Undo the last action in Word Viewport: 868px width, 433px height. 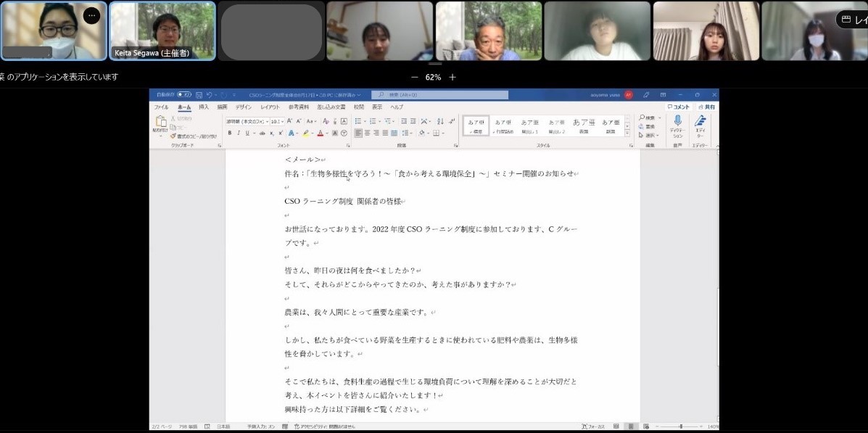(210, 95)
